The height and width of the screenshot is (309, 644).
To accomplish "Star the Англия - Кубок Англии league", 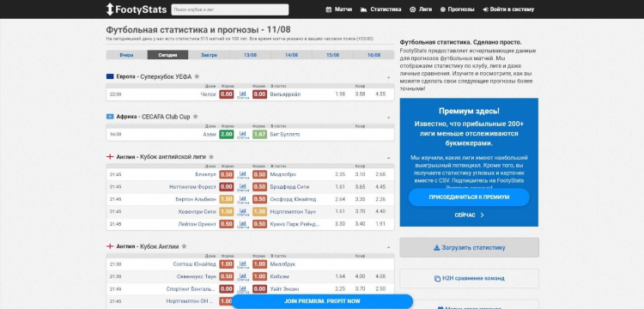I will point(184,246).
